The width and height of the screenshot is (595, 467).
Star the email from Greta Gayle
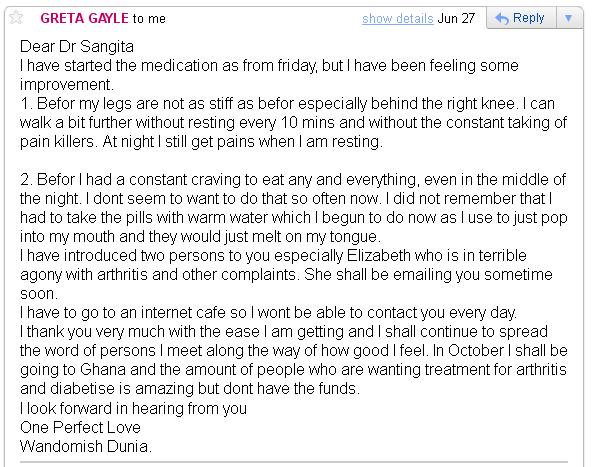(16, 17)
